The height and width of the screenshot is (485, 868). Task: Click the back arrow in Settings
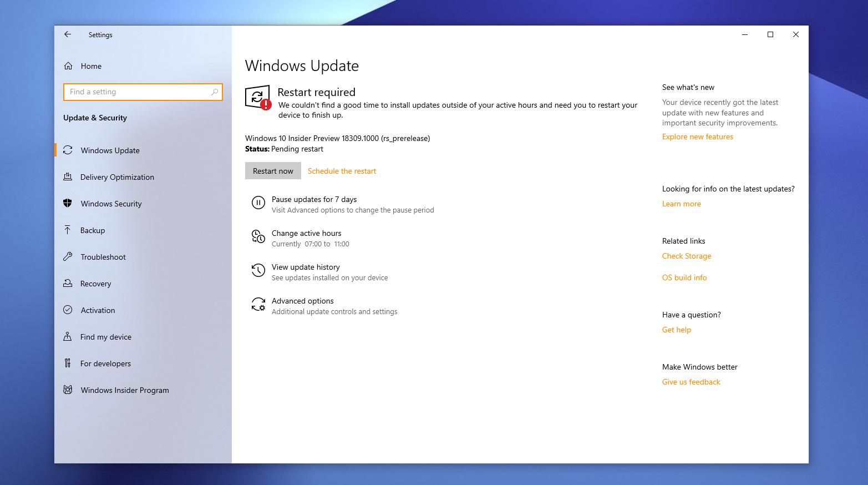click(x=68, y=34)
